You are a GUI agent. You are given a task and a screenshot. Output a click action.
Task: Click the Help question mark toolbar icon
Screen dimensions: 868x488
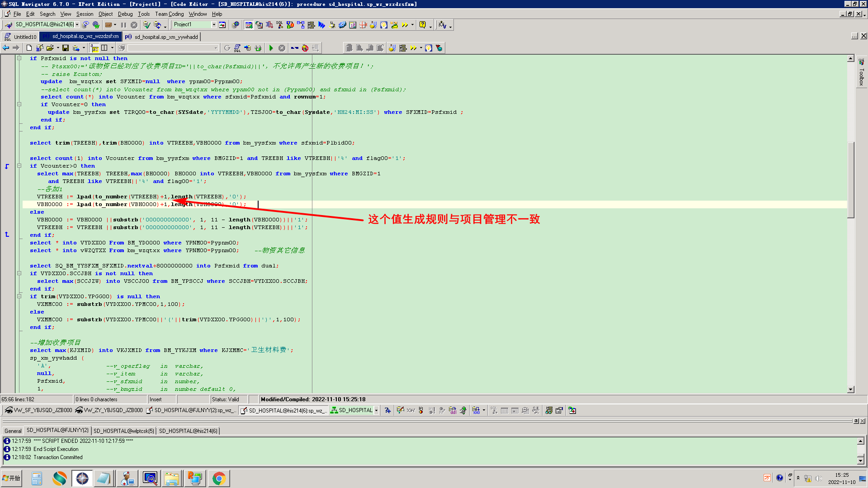[422, 25]
